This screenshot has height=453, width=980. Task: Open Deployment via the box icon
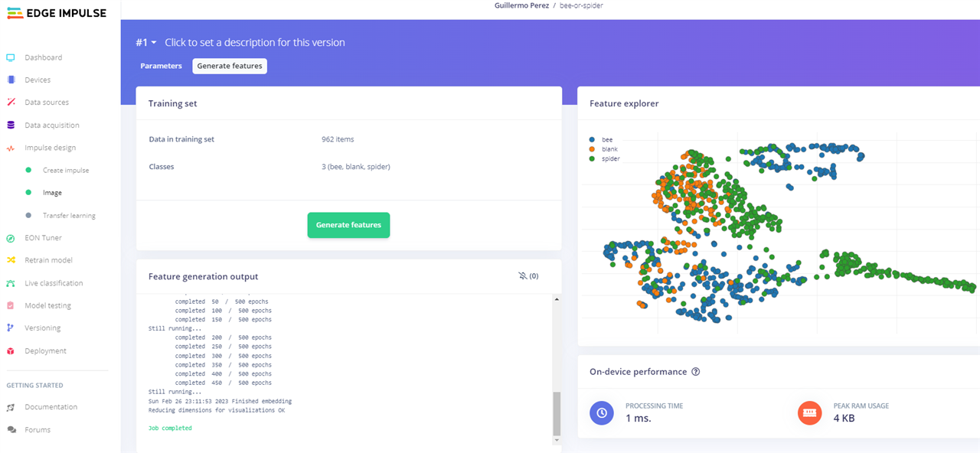point(11,351)
